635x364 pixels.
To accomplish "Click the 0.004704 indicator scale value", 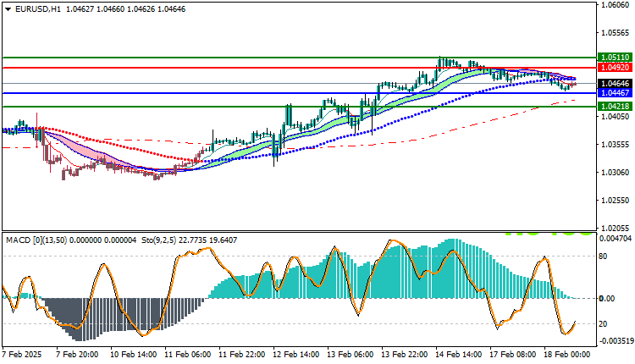I will 616,239.
